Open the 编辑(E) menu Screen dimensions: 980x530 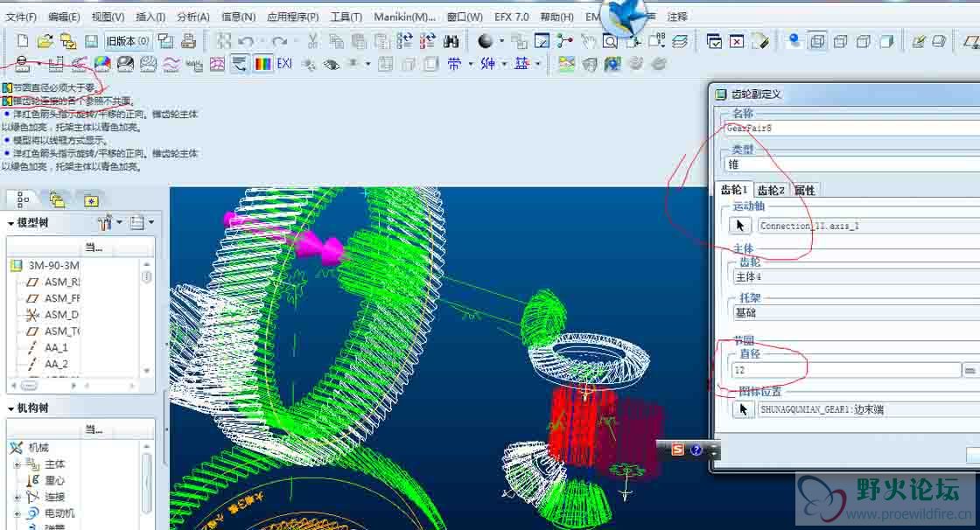[65, 17]
